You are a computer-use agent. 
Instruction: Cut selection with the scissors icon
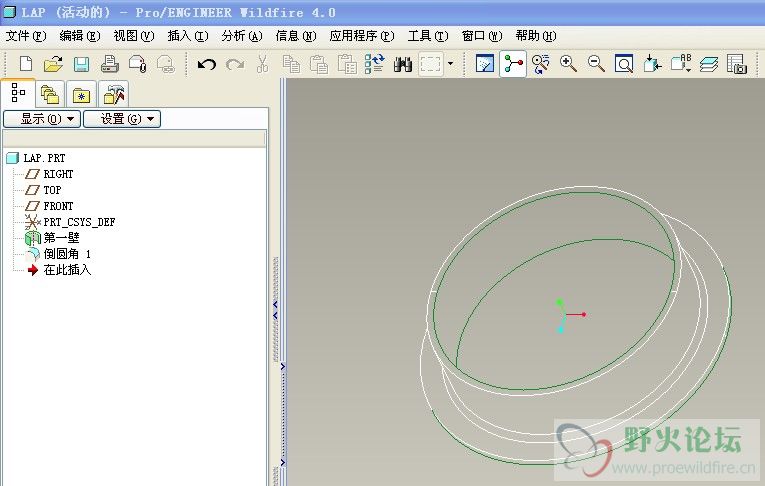[262, 64]
